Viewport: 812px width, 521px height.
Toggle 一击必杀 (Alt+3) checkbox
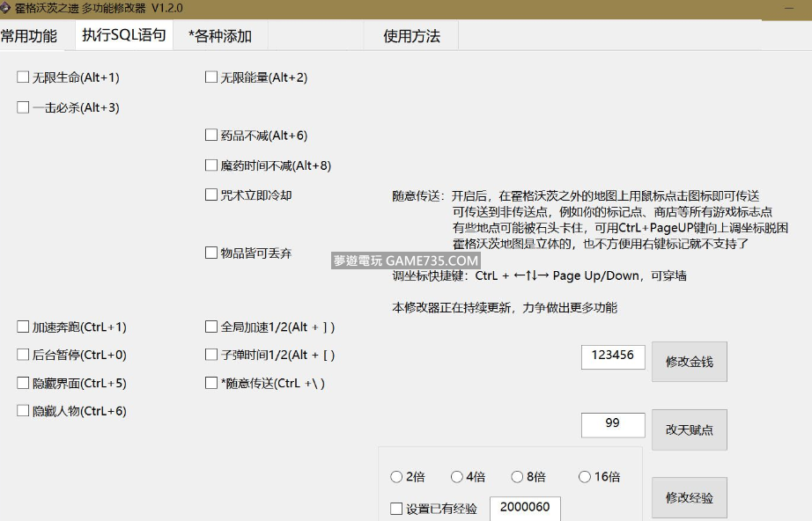click(24, 107)
